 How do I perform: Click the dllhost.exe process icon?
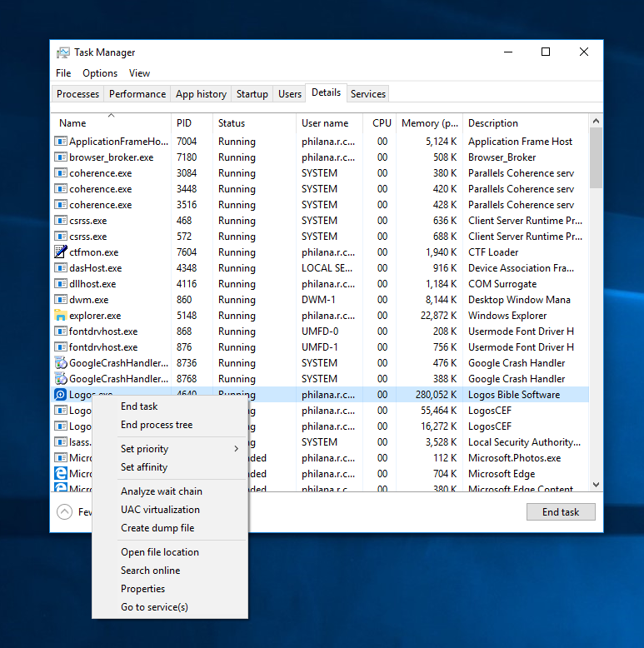[x=61, y=284]
